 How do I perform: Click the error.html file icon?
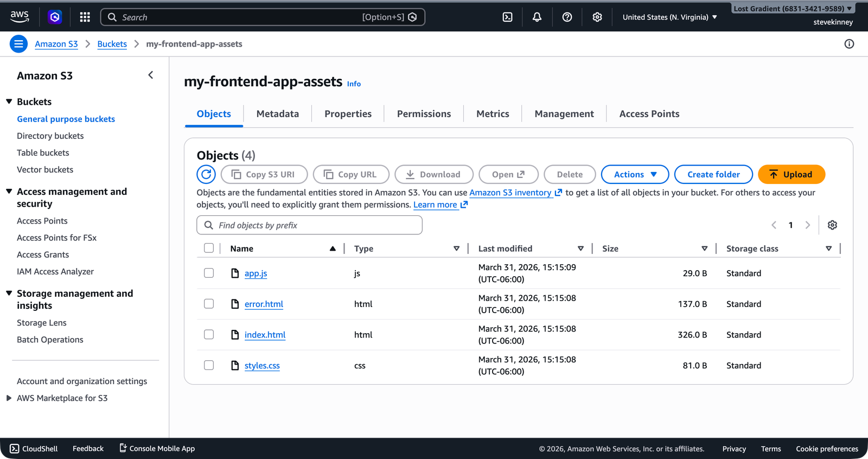(x=235, y=304)
